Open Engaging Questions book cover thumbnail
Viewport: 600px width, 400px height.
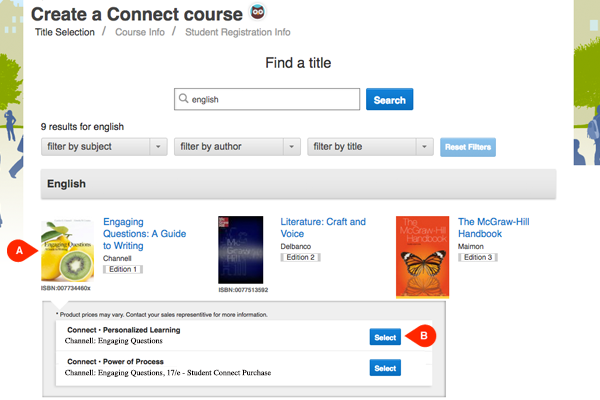point(67,250)
